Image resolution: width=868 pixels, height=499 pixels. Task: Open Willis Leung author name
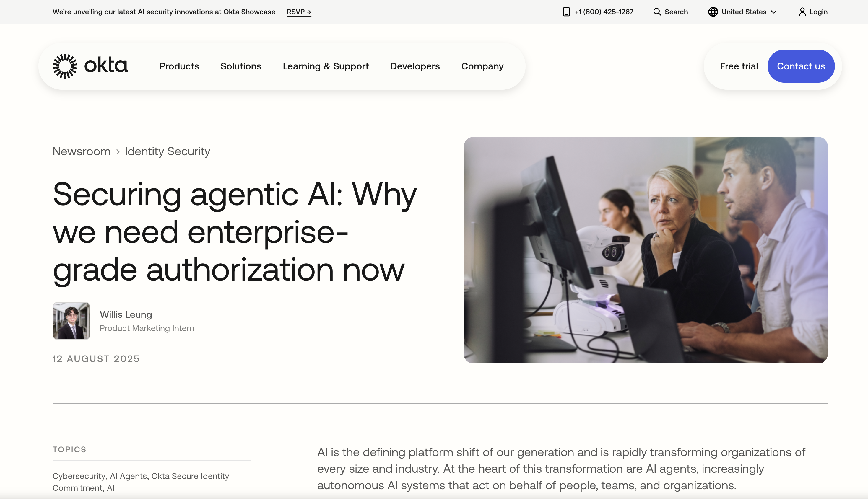(126, 315)
